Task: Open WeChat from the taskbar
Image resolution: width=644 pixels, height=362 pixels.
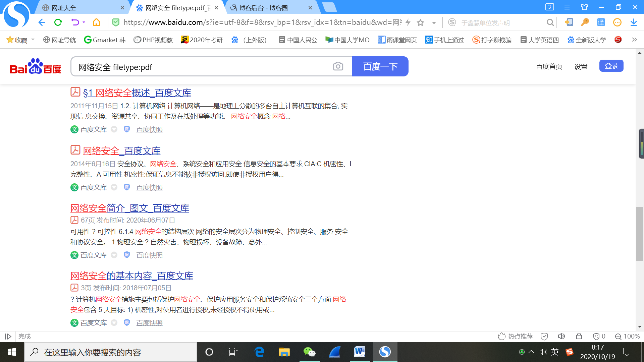Action: [x=309, y=352]
